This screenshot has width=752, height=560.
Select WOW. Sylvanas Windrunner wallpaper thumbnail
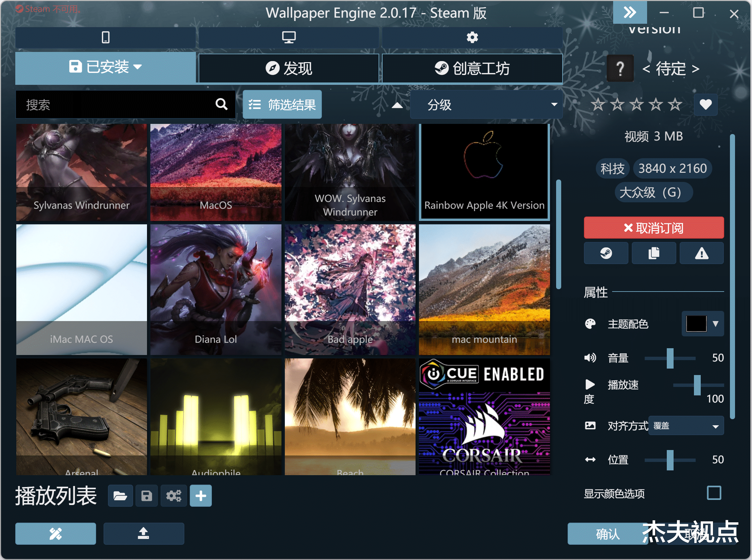point(350,172)
